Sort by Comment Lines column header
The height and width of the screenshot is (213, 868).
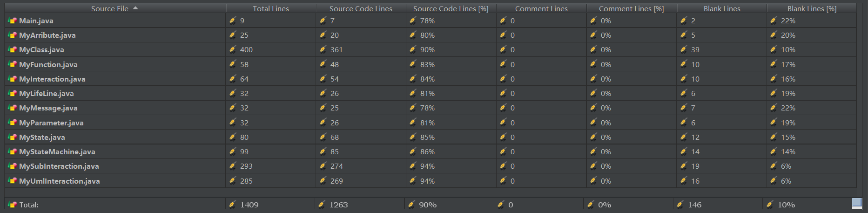541,8
